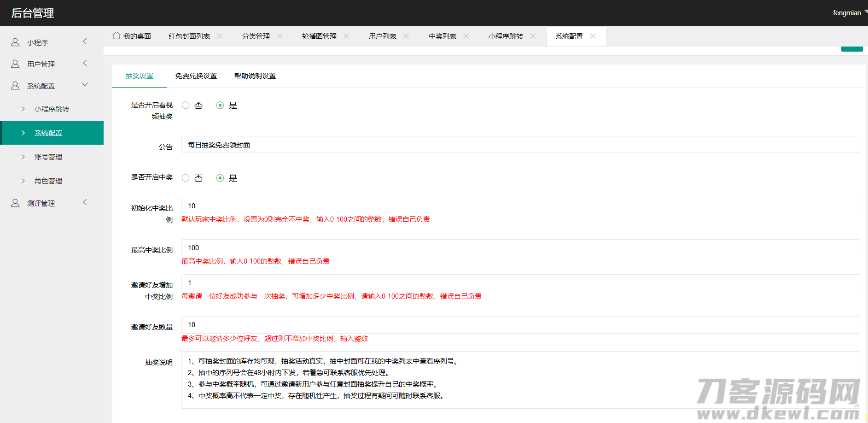
Task: Open 角色管理 in the sidebar
Action: click(48, 181)
